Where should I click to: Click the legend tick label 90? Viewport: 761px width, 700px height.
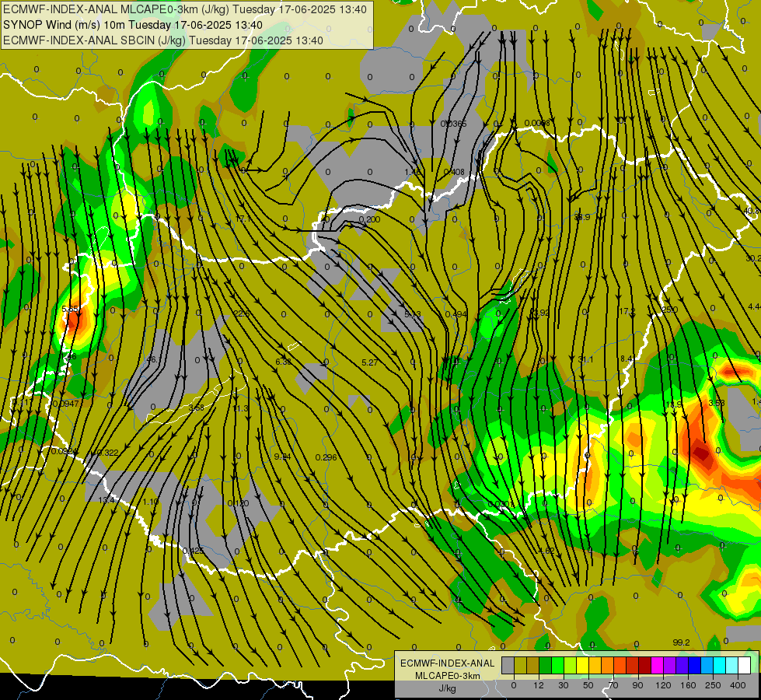point(637,685)
